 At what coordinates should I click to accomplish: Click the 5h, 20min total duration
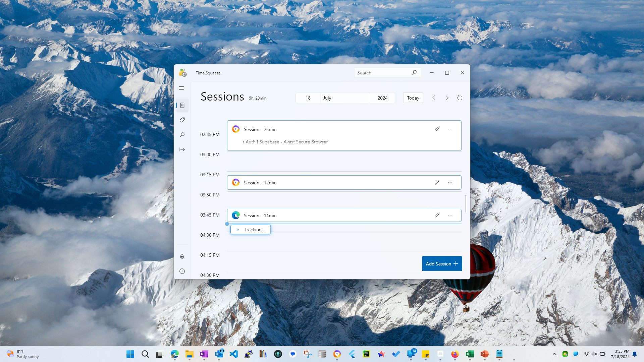[258, 98]
